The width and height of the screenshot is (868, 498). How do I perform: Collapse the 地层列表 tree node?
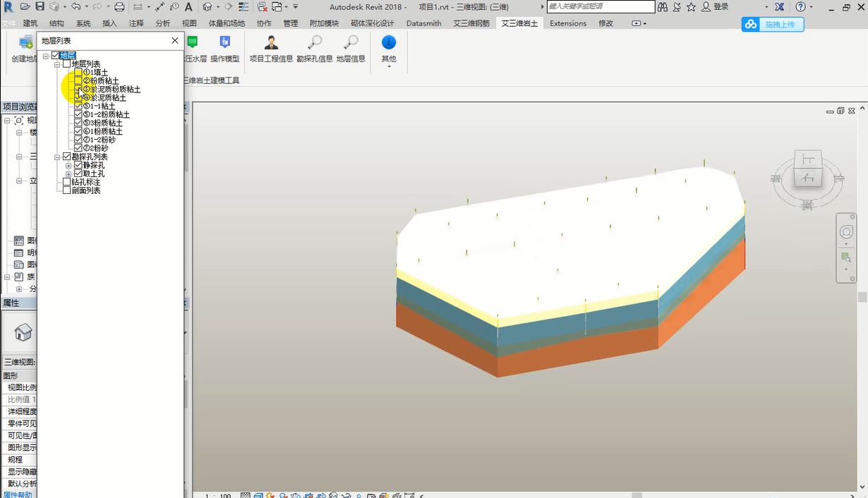(x=57, y=64)
